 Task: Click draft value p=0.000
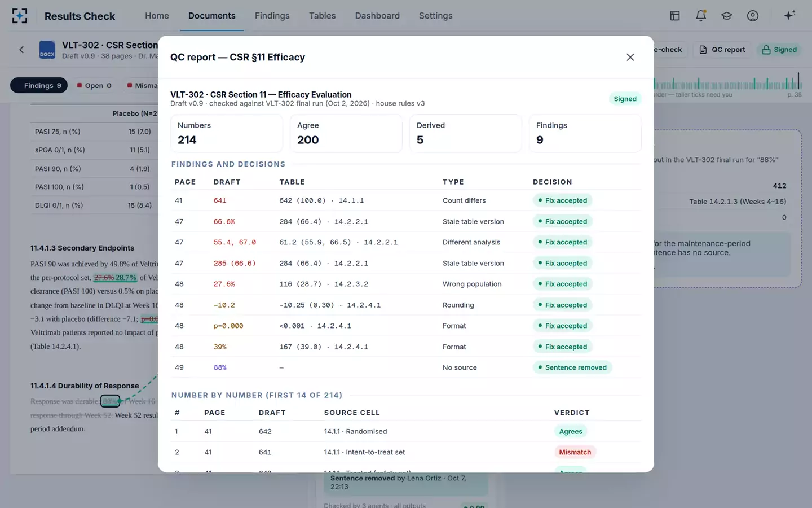[x=228, y=326]
